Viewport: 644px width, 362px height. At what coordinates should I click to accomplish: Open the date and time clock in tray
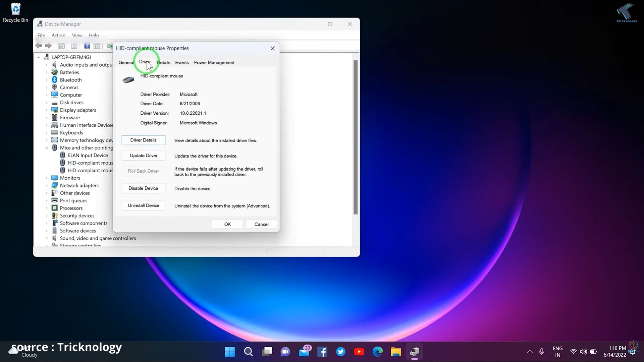pyautogui.click(x=614, y=352)
